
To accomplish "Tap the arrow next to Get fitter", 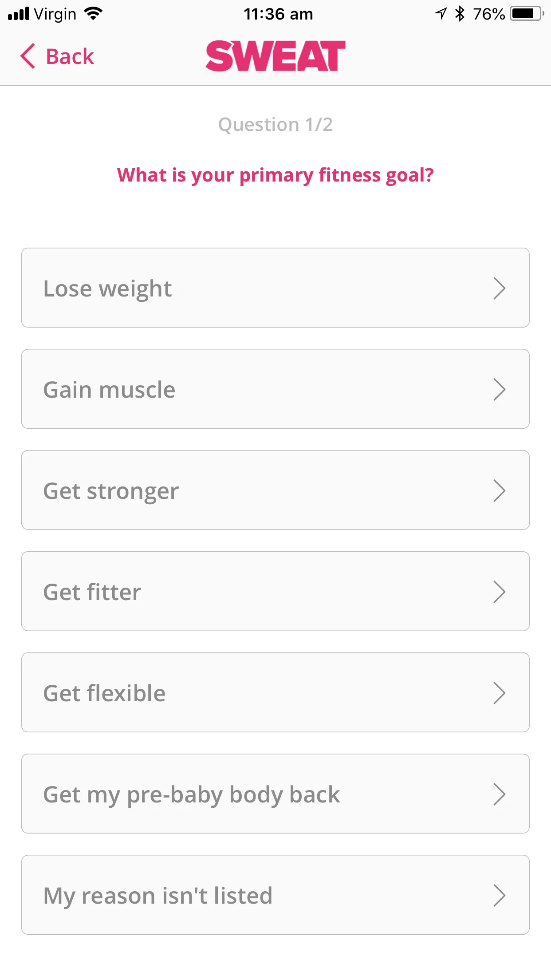I will point(499,592).
